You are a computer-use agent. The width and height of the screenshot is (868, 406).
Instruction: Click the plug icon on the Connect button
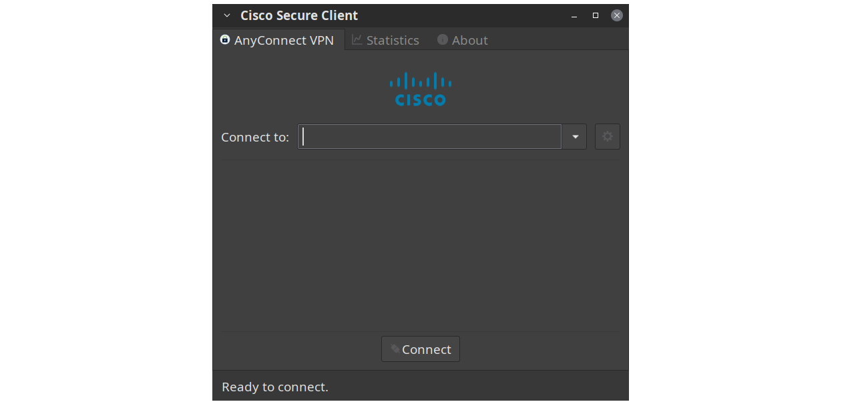(x=395, y=349)
